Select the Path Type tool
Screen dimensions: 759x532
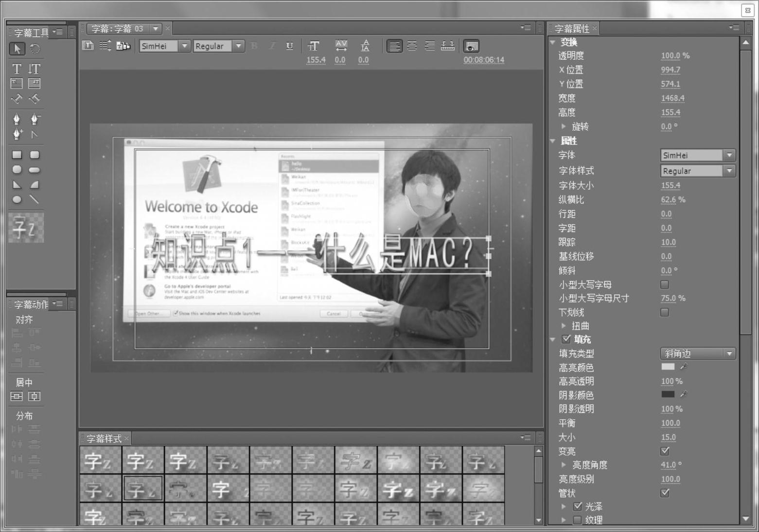pos(17,99)
